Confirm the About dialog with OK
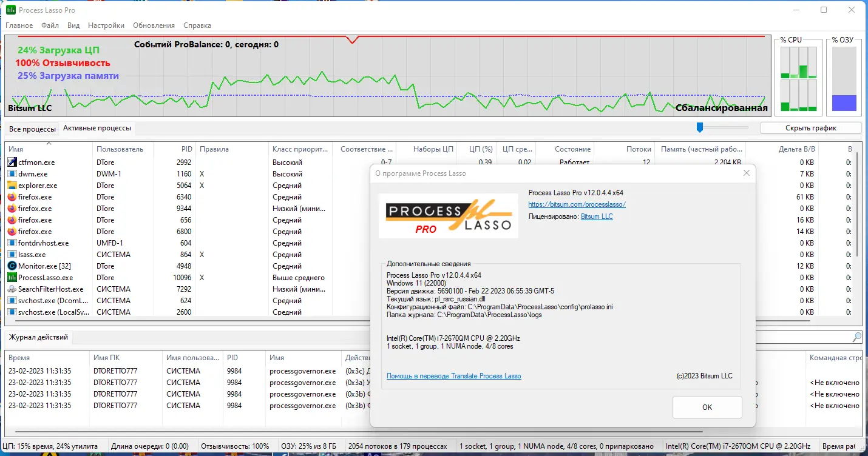 (x=707, y=407)
